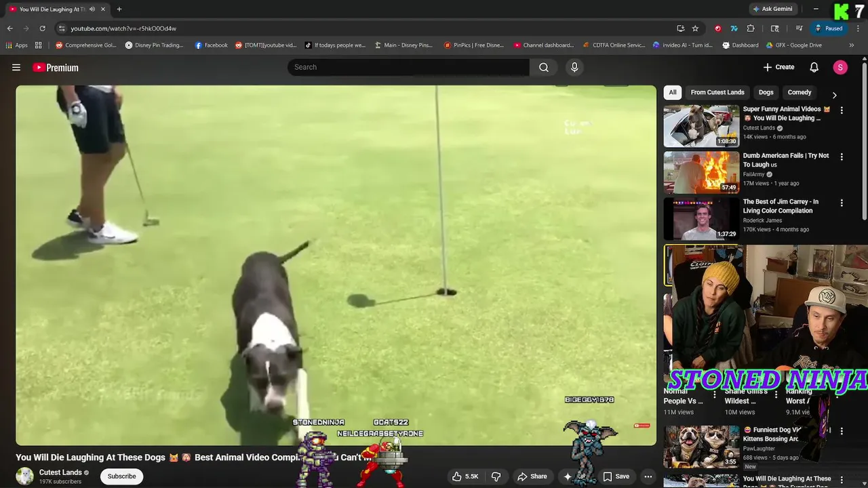Open the Cutest Lands channel avatar
Image resolution: width=868 pixels, height=488 pixels.
25,476
